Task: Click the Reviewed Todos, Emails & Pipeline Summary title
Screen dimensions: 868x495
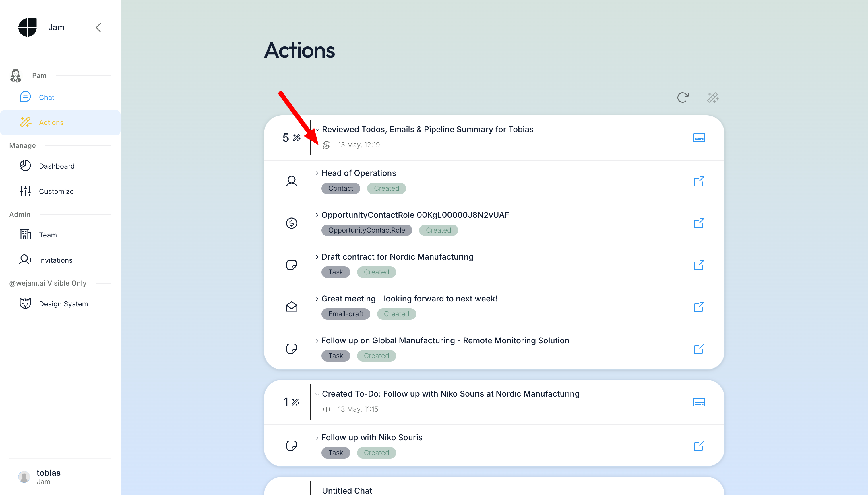Action: [428, 130]
